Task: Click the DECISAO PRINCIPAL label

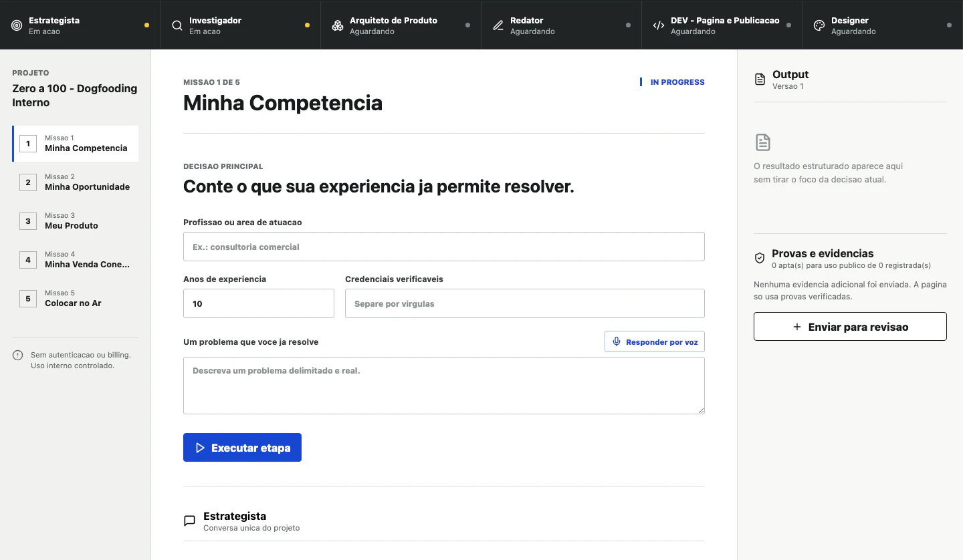Action: tap(223, 166)
